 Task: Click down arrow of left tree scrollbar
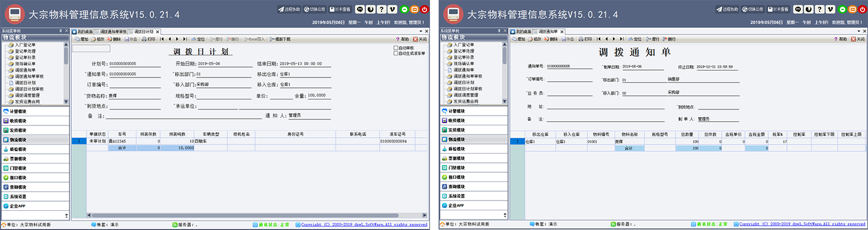coord(67,101)
